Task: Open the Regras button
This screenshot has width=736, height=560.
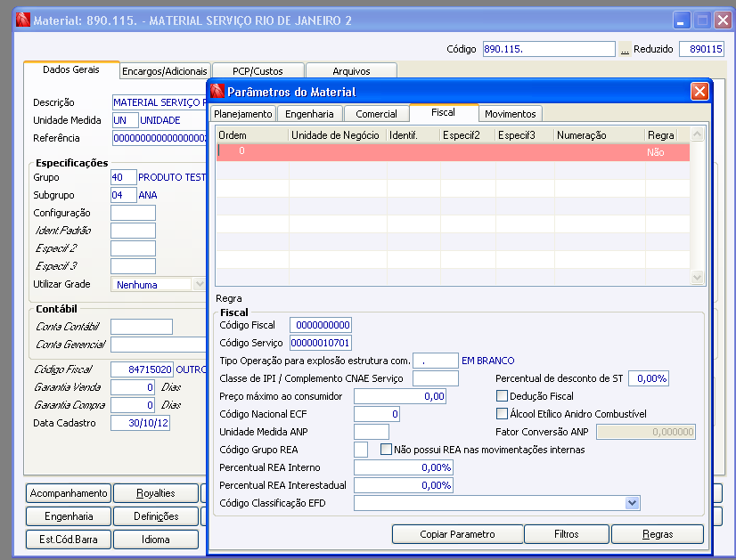Action: (658, 534)
